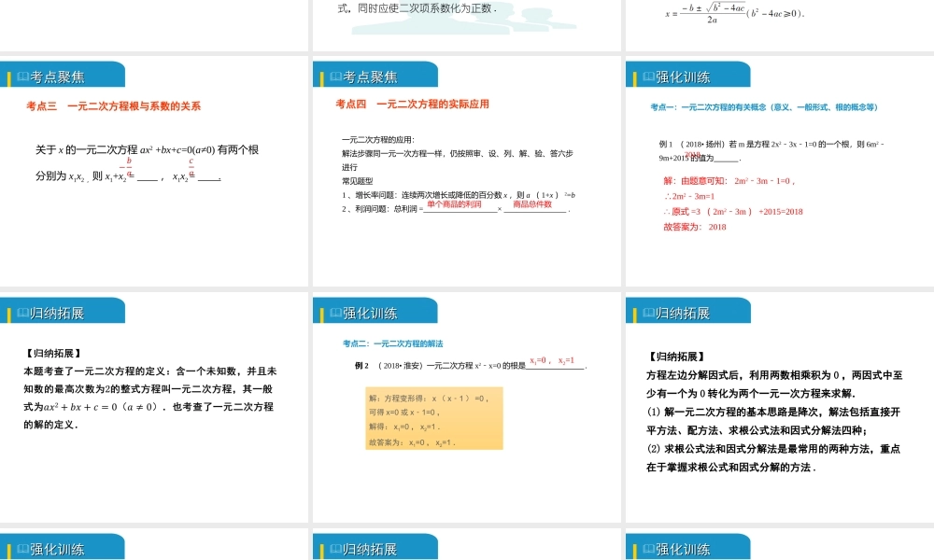This screenshot has width=934, height=560.
Task: Click the book icon on the 方程左边分解因式 归纳拓展 slide header
Action: tap(648, 313)
